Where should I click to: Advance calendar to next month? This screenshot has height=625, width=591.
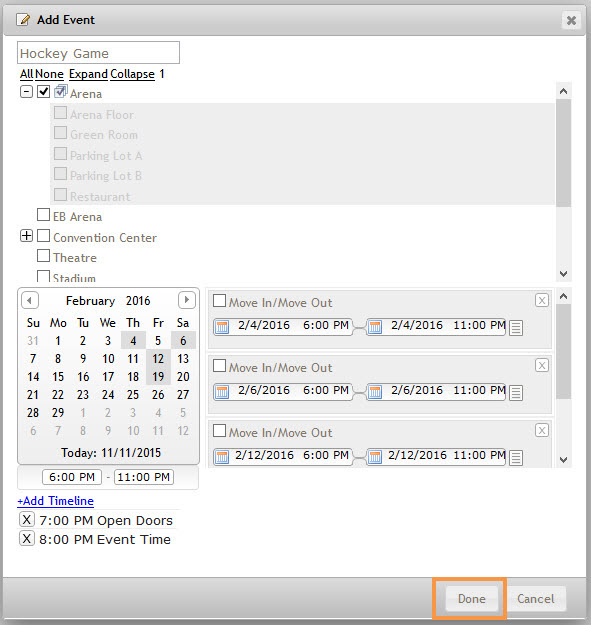point(187,300)
